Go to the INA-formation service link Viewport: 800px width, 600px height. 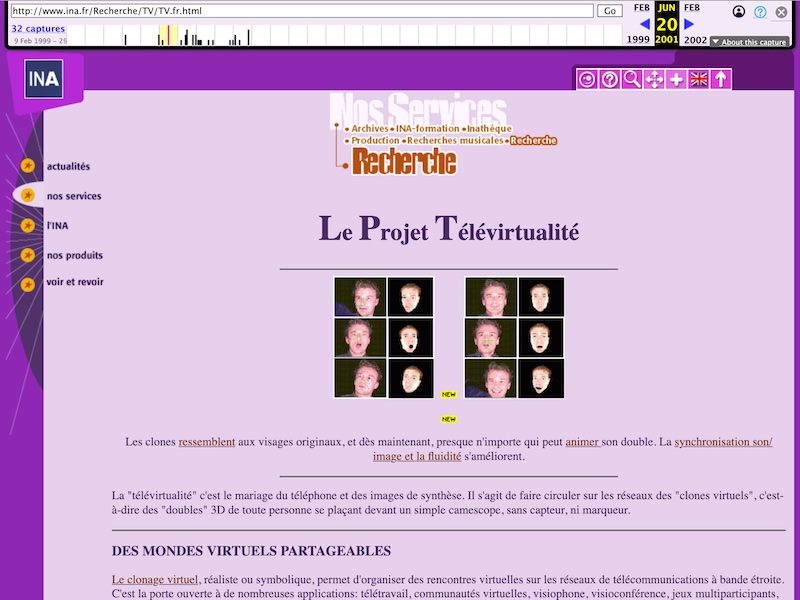pos(428,129)
